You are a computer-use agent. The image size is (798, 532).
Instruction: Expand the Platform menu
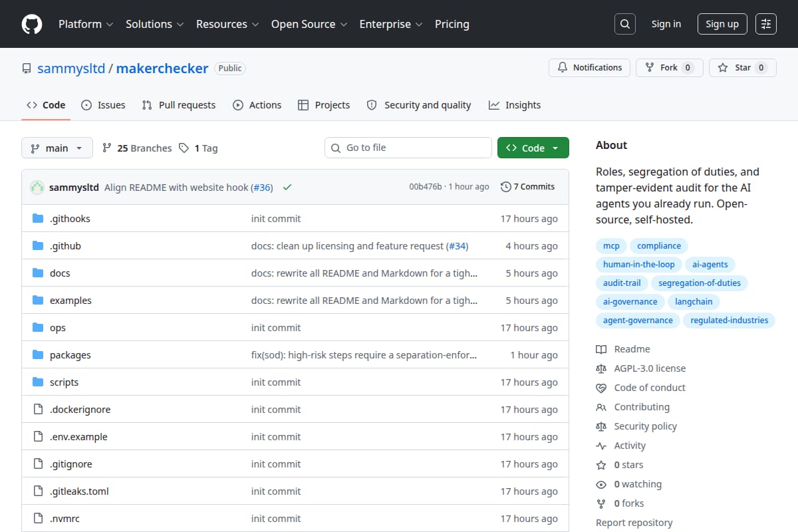pyautogui.click(x=86, y=24)
